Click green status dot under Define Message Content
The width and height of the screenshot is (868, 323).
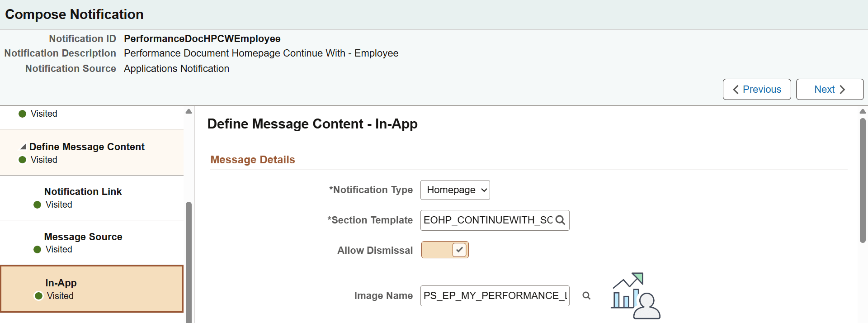[22, 160]
